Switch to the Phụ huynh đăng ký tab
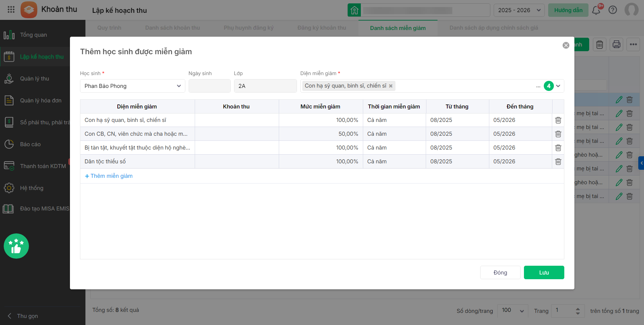The width and height of the screenshot is (644, 325). pyautogui.click(x=249, y=28)
